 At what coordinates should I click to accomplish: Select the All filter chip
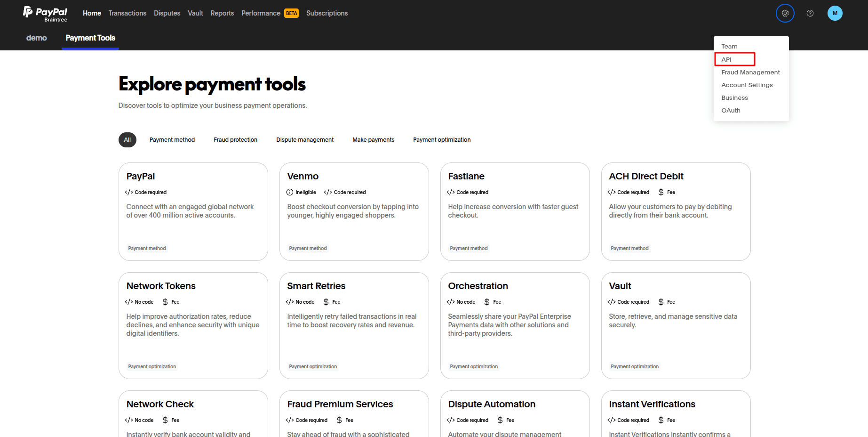point(127,140)
